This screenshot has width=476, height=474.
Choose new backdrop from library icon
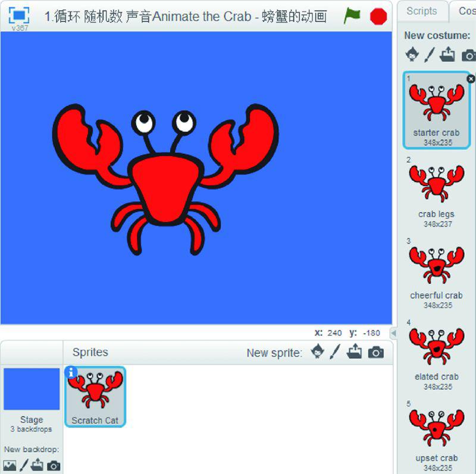point(10,466)
